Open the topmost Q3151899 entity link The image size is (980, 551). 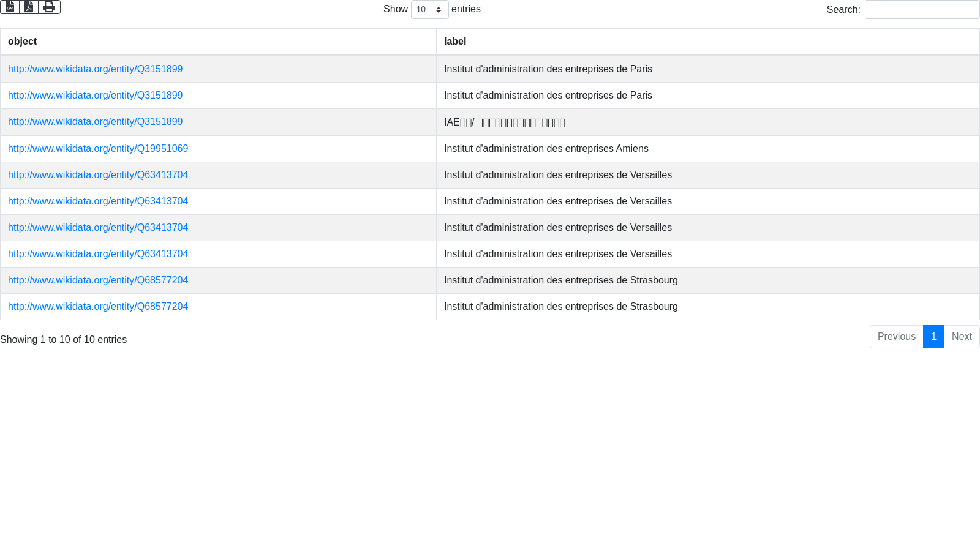click(x=95, y=69)
